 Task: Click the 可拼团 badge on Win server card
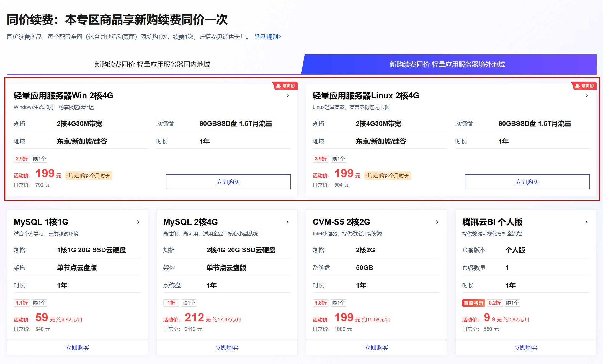tap(285, 86)
